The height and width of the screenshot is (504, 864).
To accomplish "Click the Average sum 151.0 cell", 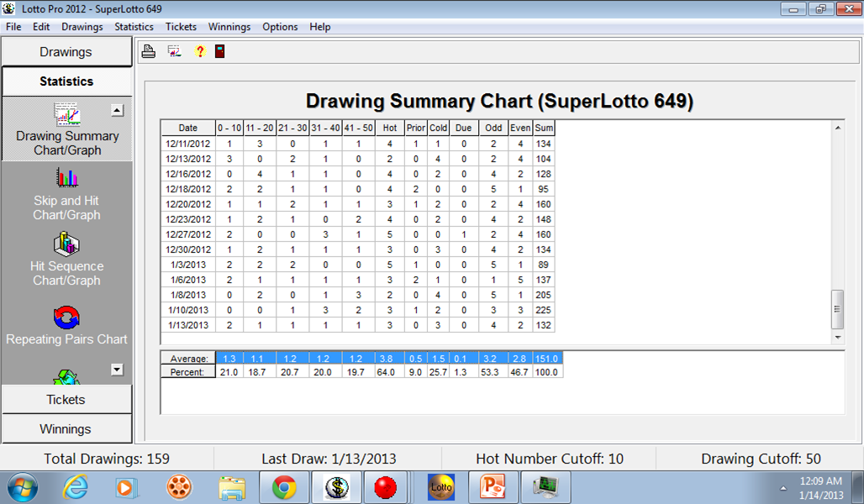I will 547,359.
